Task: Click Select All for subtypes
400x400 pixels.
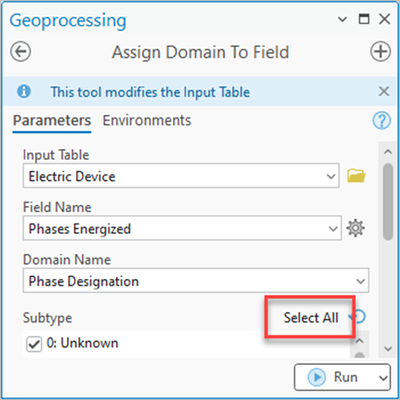Action: (x=311, y=317)
